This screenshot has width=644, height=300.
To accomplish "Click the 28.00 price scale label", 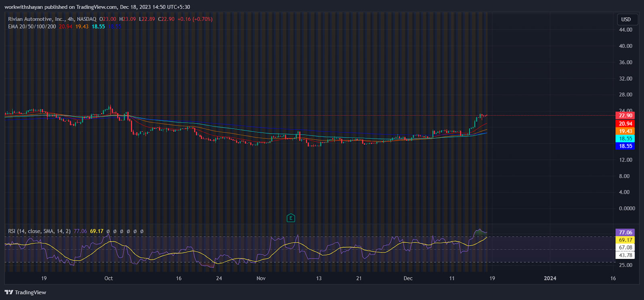I will point(625,95).
